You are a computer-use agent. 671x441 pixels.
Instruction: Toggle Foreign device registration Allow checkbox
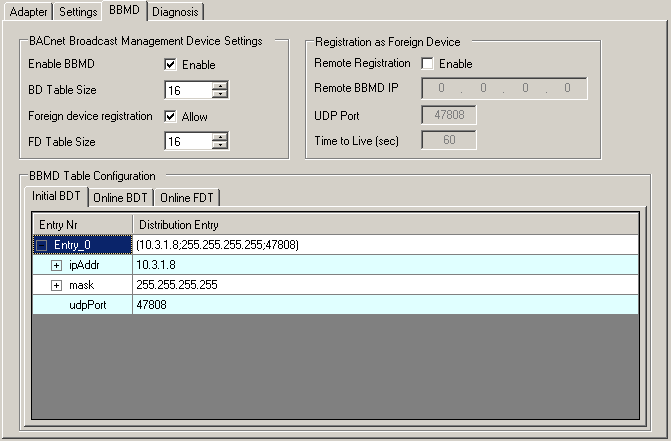171,117
